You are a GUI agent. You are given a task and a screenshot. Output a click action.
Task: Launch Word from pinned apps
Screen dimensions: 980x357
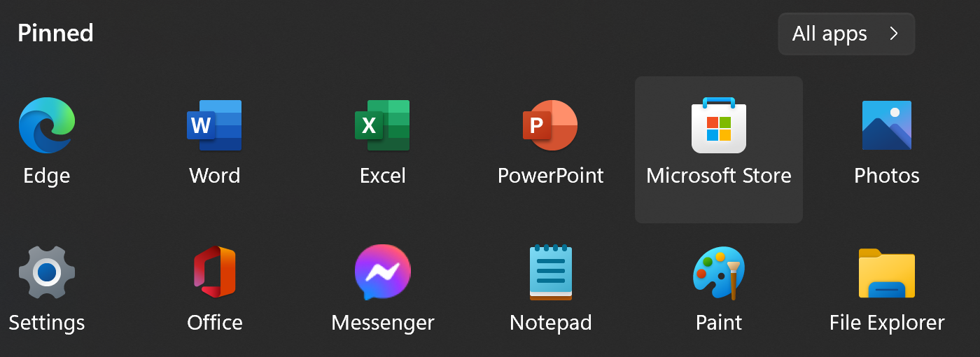(214, 125)
